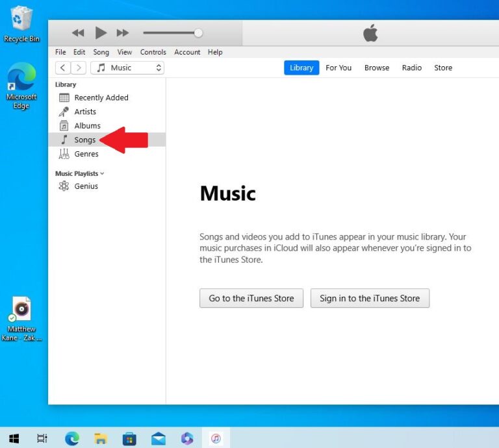This screenshot has height=448, width=499.
Task: Open the Song menu
Action: pos(101,52)
